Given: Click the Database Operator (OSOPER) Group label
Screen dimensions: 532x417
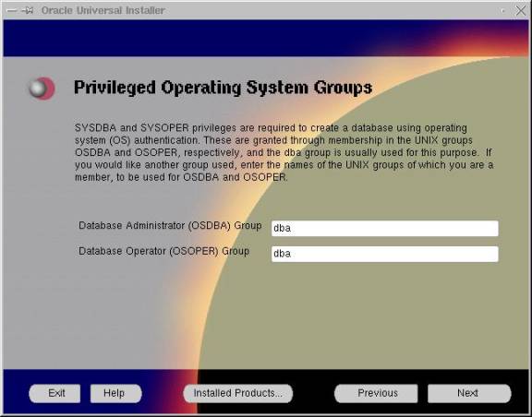Looking at the screenshot, I should (x=163, y=251).
